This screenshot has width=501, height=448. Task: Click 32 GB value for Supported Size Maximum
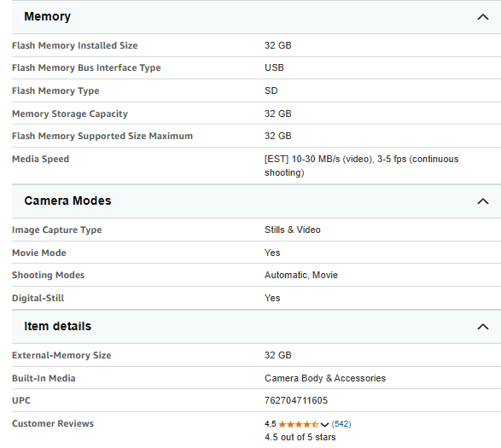(x=278, y=136)
